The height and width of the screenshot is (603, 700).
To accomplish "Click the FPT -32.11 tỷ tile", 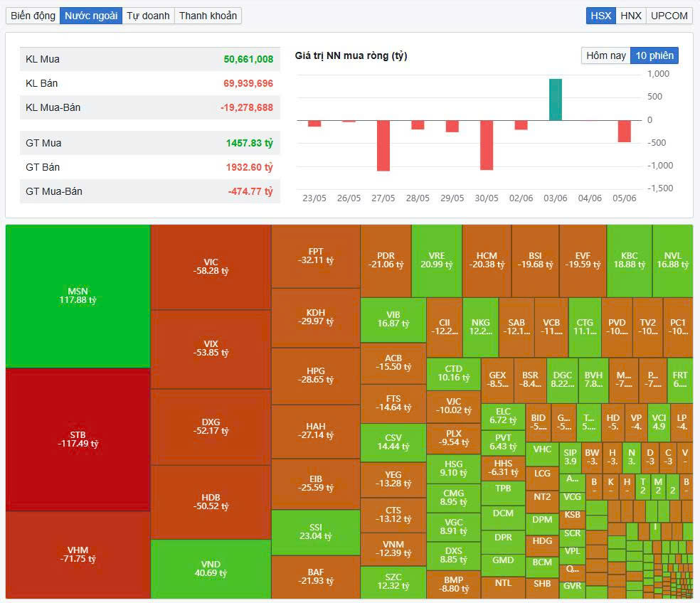I will click(x=316, y=256).
